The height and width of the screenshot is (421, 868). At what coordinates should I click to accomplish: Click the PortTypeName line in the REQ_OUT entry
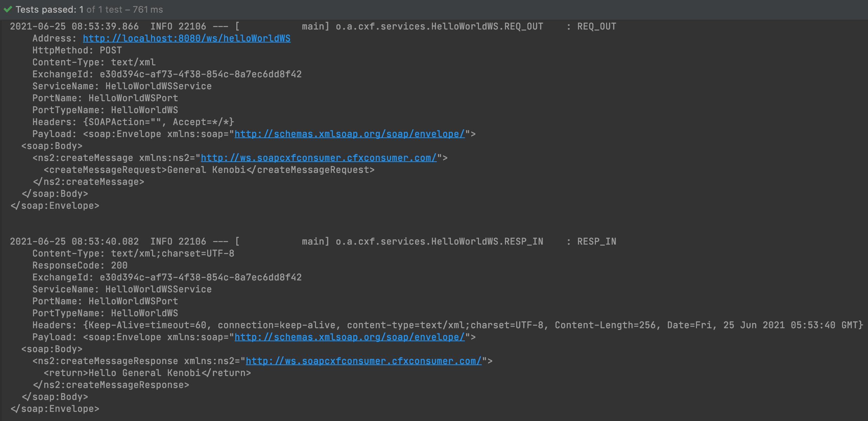105,110
